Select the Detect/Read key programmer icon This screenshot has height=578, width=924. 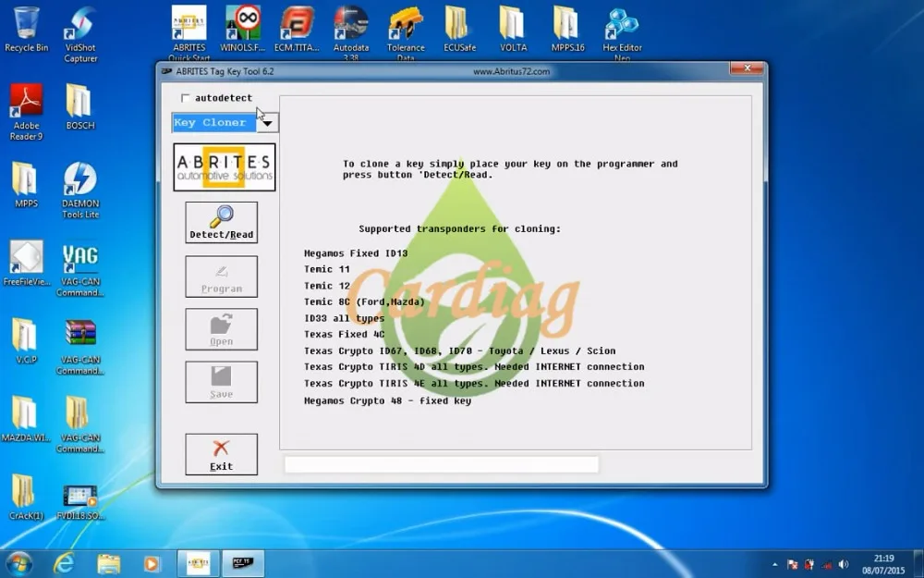[x=221, y=222]
